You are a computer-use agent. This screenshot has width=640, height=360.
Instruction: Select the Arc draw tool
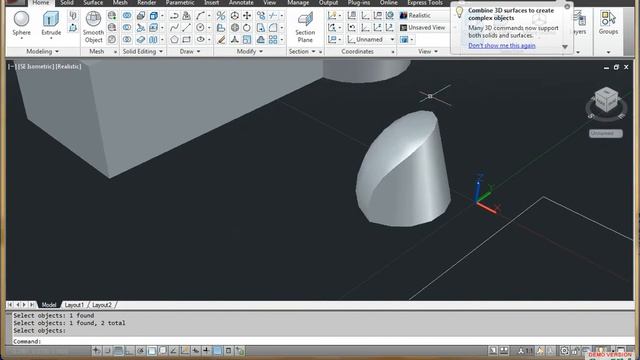tap(200, 16)
